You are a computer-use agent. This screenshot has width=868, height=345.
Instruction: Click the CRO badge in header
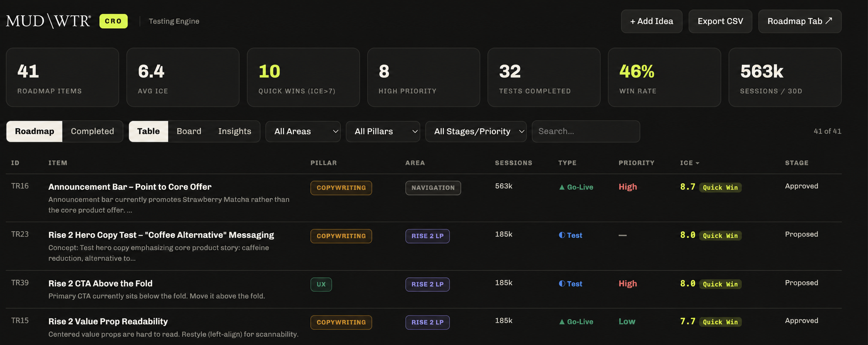(113, 21)
